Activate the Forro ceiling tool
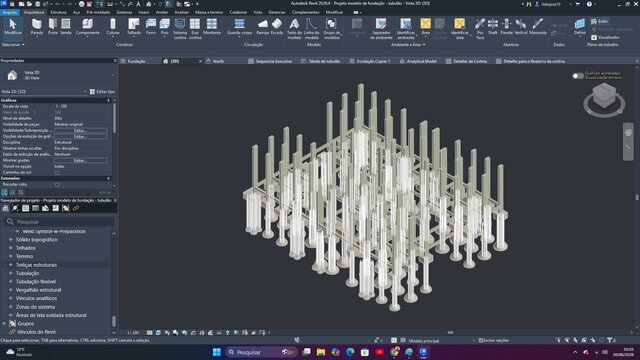Viewport: 640px width, 360px height. click(x=151, y=27)
